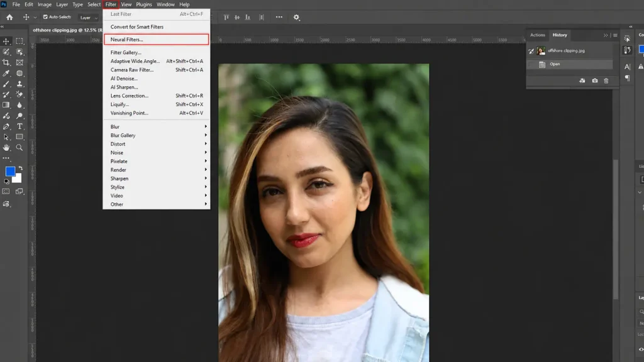Screen dimensions: 644x362
Task: Select the Pen tool
Action: 6,126
